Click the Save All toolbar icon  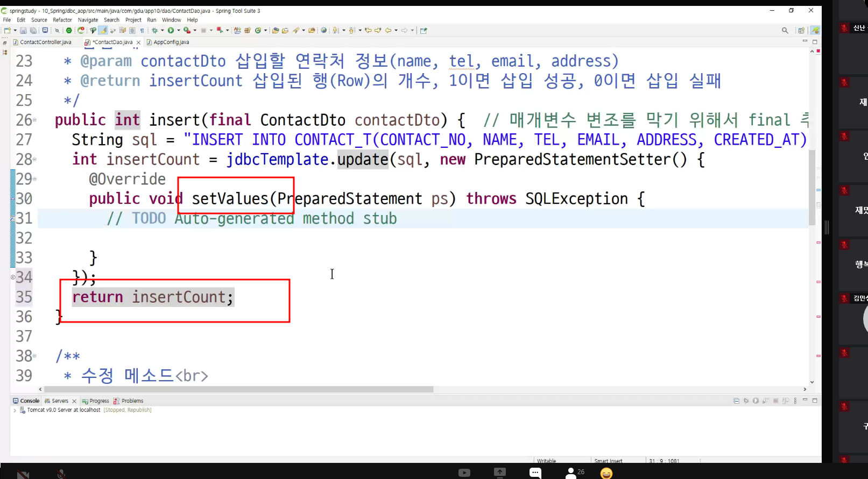[x=33, y=31]
